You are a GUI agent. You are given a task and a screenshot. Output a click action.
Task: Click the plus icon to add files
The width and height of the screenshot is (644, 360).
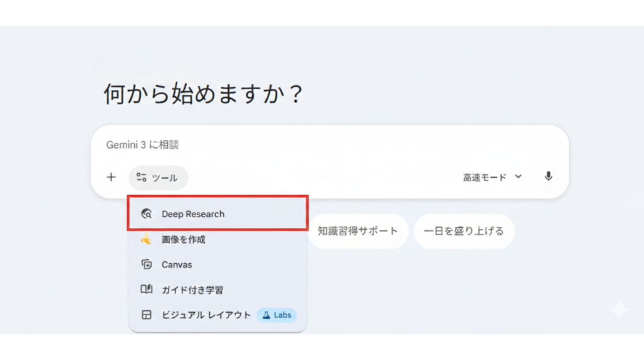111,177
